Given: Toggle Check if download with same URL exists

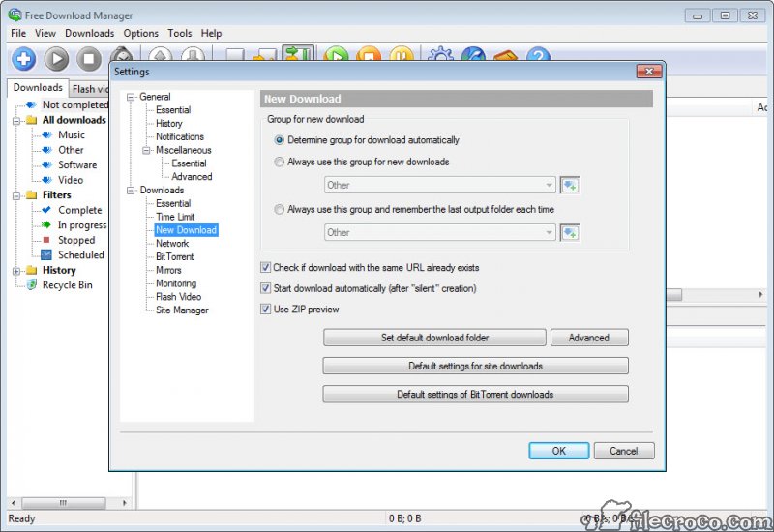Looking at the screenshot, I should [x=265, y=268].
